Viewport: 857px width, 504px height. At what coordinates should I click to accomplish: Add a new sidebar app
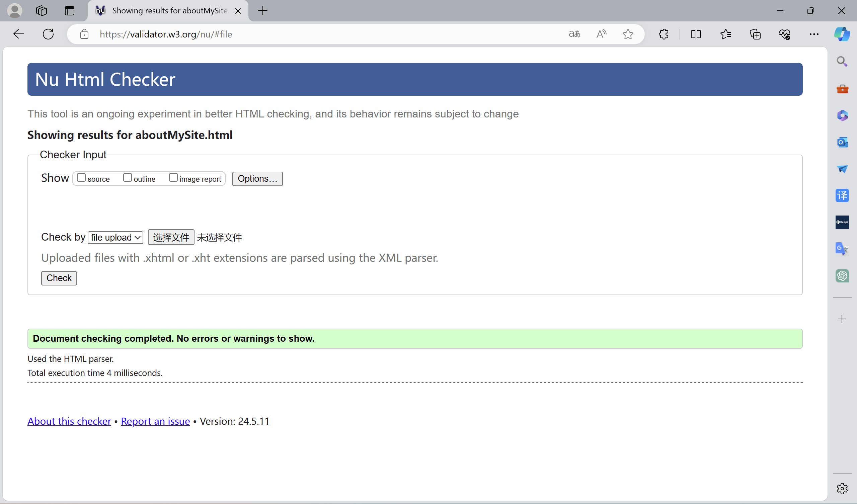(x=842, y=319)
